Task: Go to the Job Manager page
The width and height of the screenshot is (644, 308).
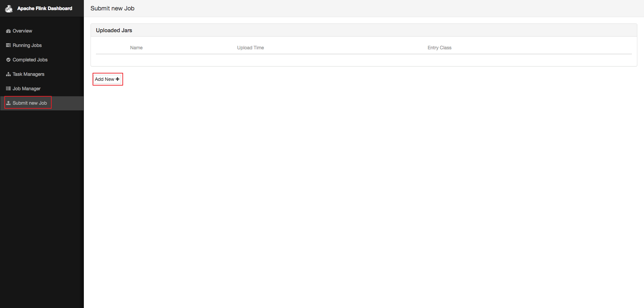Action: pyautogui.click(x=26, y=88)
